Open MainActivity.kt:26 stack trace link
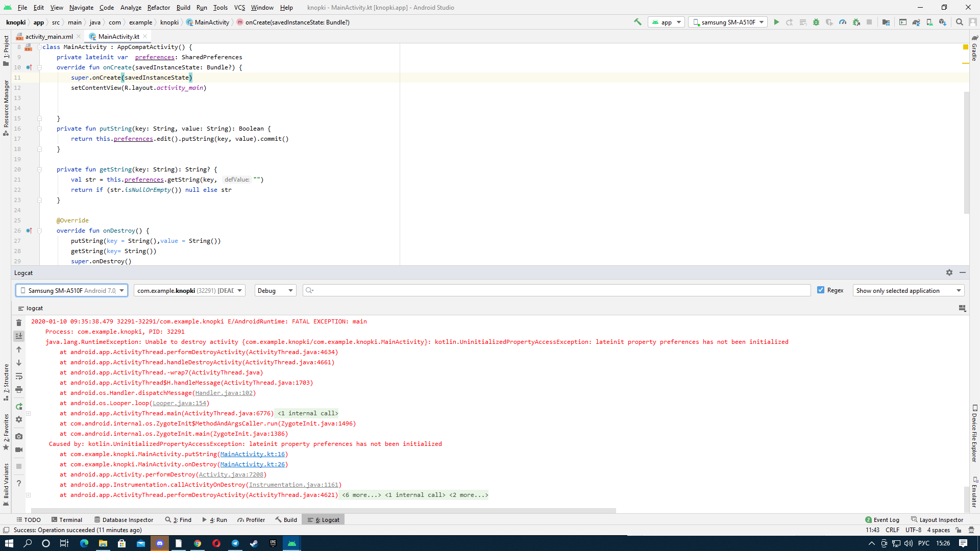 pos(253,464)
